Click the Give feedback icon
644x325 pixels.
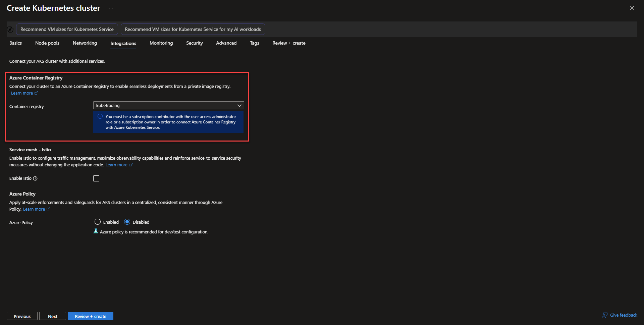[x=605, y=315]
